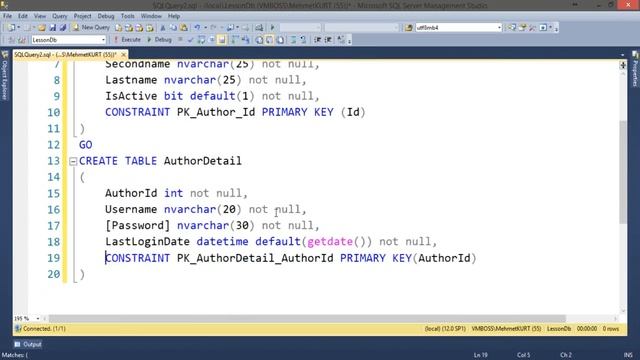Collapse the CREATE TABLE AuthorDetail block
This screenshot has width=640, height=360.
click(x=73, y=161)
